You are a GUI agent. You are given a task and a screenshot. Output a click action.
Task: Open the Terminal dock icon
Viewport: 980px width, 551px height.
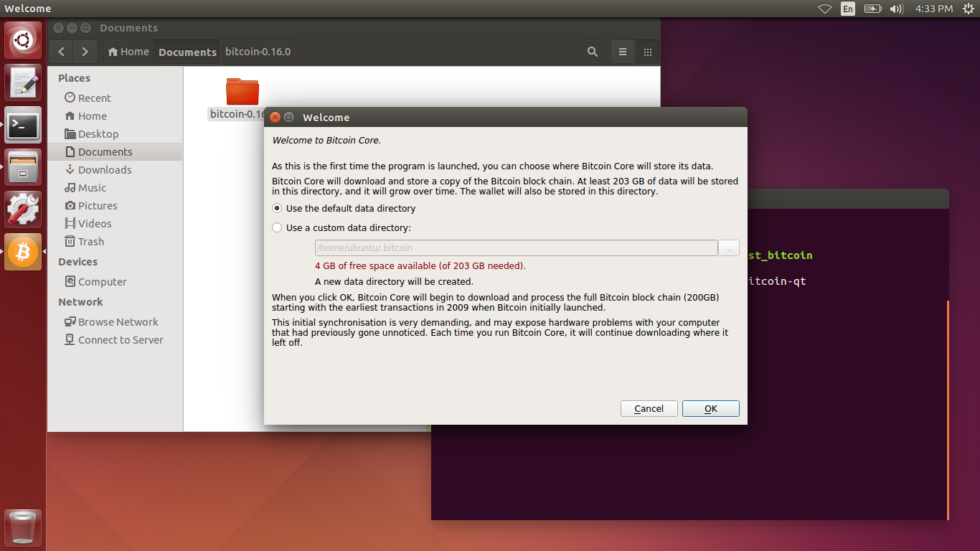tap(23, 125)
